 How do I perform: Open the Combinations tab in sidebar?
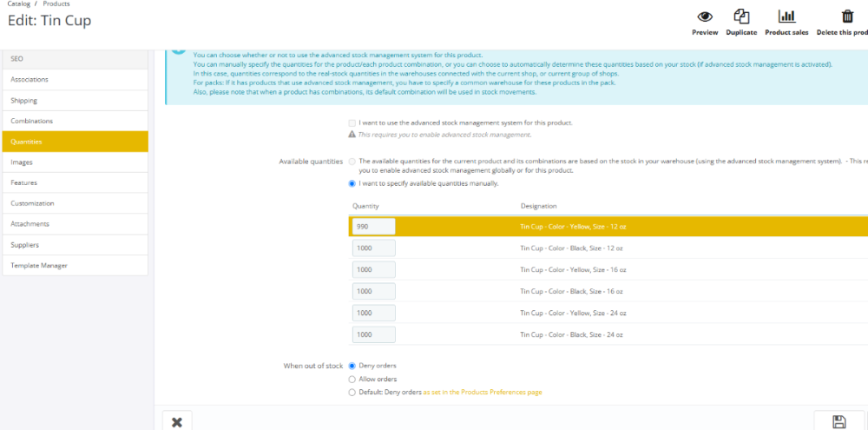coord(75,121)
